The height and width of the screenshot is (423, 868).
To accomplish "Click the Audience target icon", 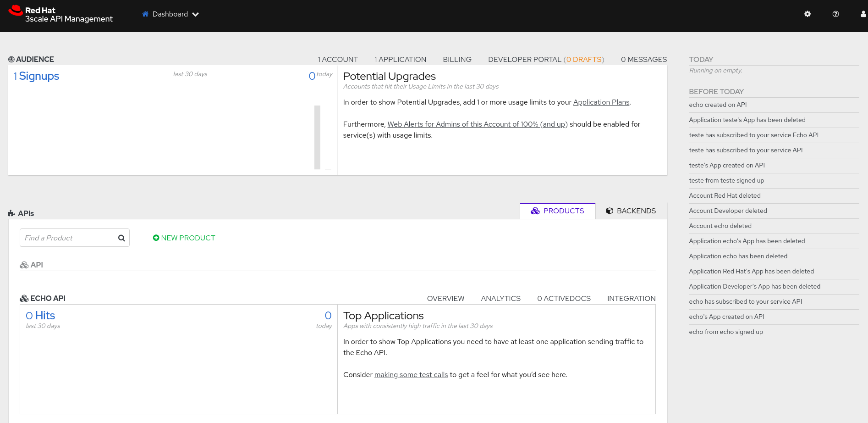I will pos(11,60).
